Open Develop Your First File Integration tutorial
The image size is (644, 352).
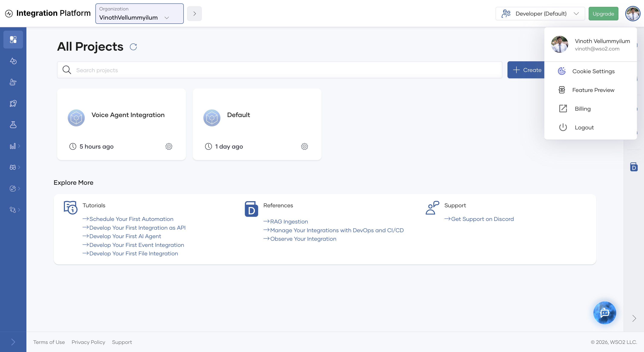pyautogui.click(x=134, y=253)
